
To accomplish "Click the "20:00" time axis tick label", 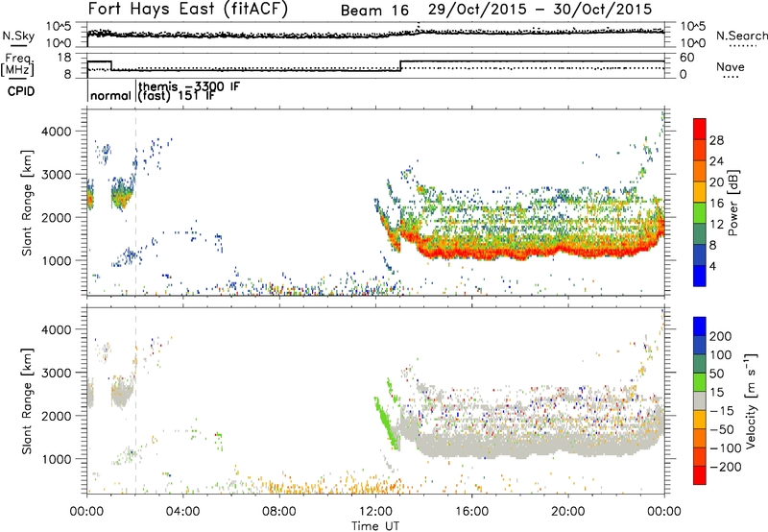I will point(567,512).
